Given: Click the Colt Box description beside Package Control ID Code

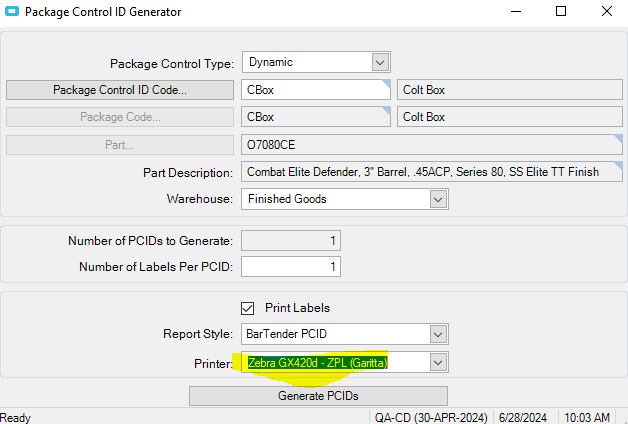Looking at the screenshot, I should tap(510, 90).
